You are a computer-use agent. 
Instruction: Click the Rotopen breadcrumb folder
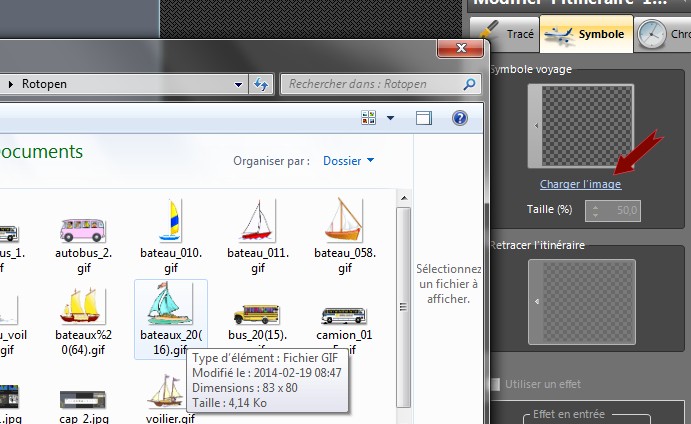(44, 84)
